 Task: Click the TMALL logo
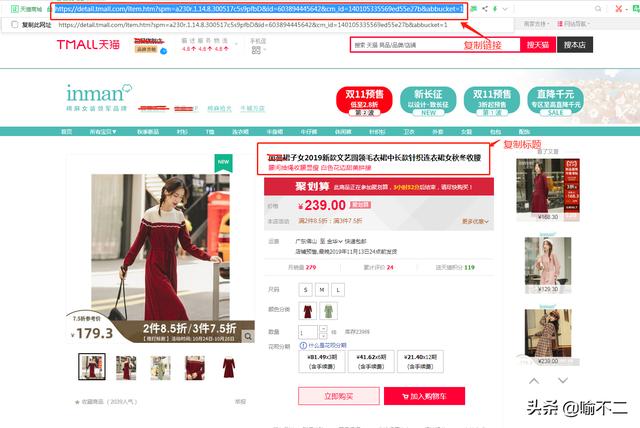[88, 44]
